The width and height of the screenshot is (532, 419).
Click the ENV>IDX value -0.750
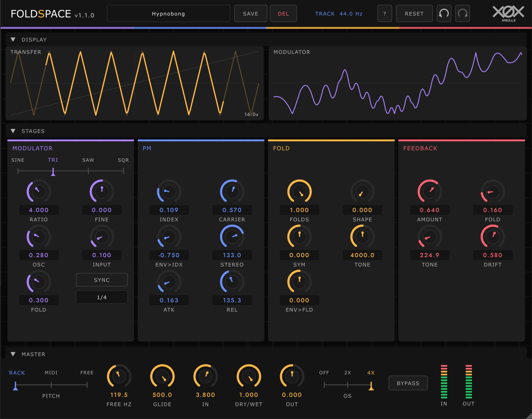pos(169,255)
